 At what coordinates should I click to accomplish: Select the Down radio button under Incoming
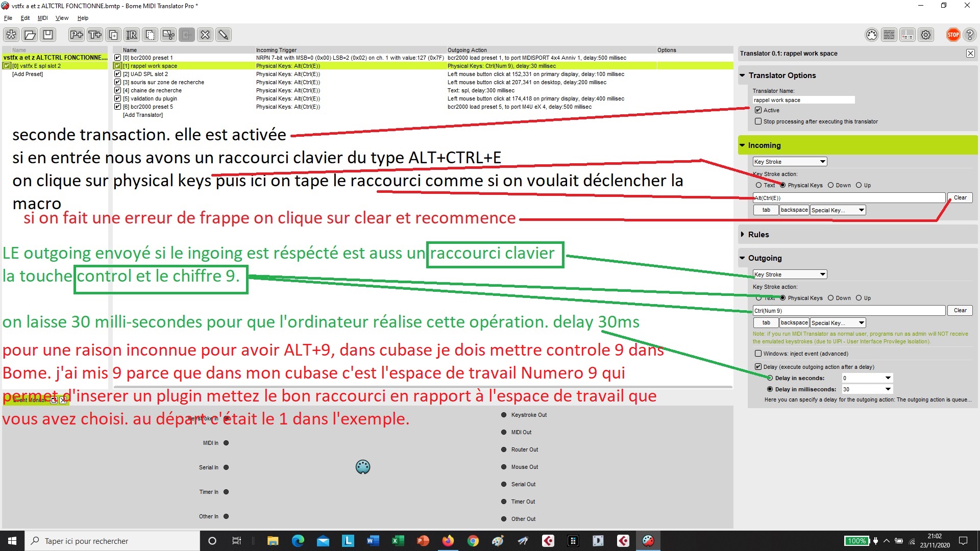(832, 185)
